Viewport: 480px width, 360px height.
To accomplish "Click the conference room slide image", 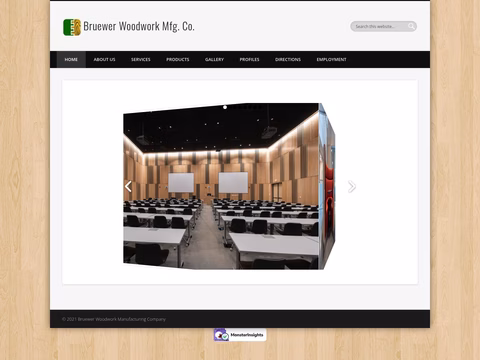I will (221, 186).
